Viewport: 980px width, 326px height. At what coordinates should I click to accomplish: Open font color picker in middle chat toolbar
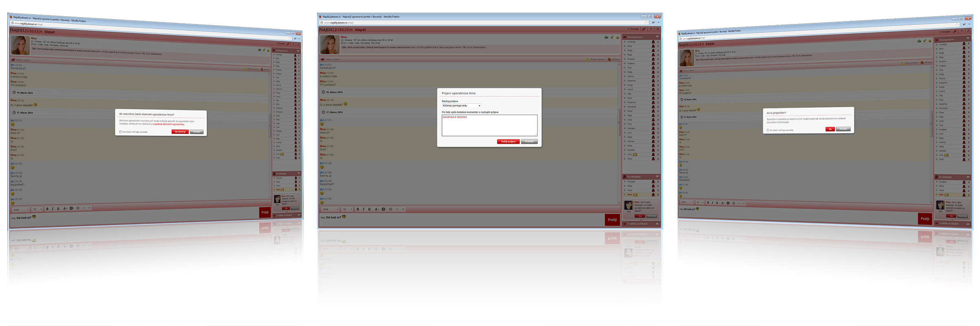point(376,209)
